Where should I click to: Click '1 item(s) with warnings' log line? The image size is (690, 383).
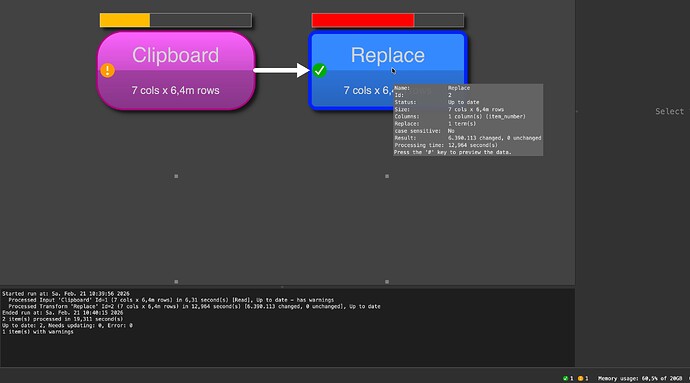pos(38,332)
